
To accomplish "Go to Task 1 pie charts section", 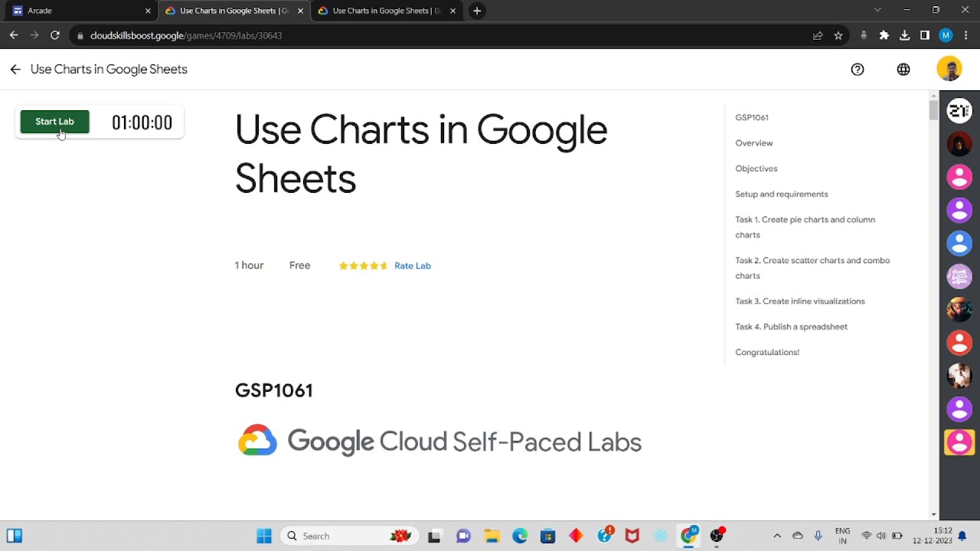I will (x=805, y=227).
